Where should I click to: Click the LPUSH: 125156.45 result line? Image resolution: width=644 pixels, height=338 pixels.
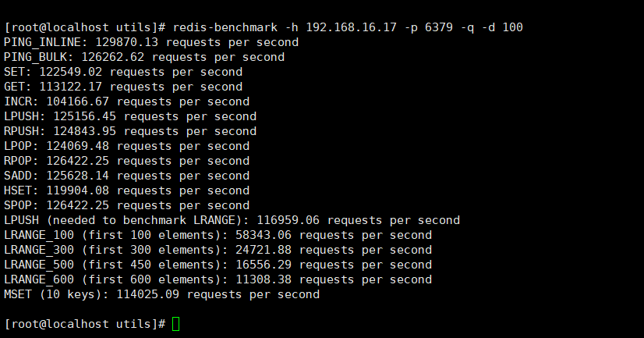pos(130,116)
